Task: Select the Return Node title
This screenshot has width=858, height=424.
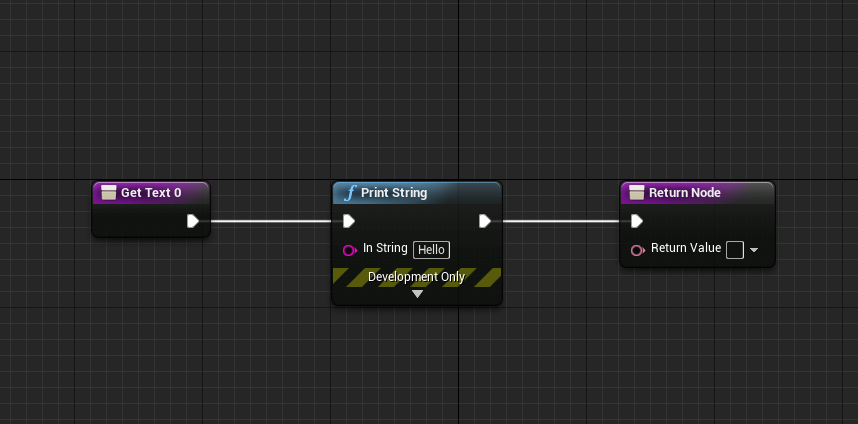Action: [x=685, y=193]
